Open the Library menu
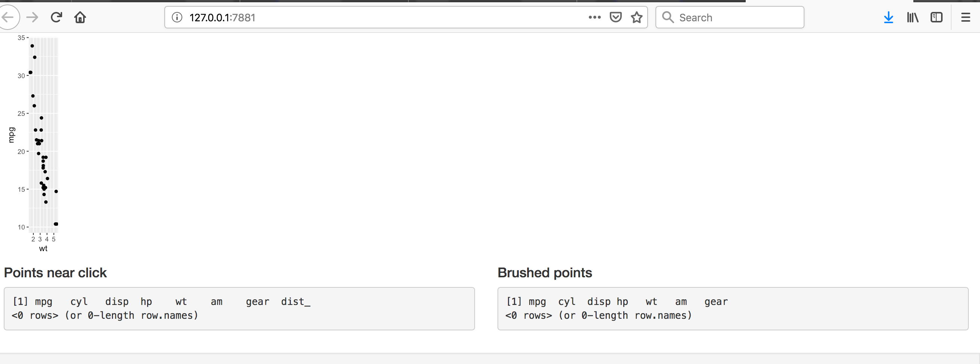This screenshot has width=980, height=364. [x=912, y=17]
